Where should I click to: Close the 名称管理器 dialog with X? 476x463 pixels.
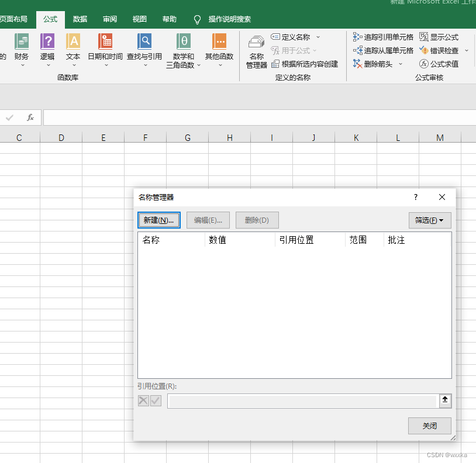pyautogui.click(x=442, y=197)
